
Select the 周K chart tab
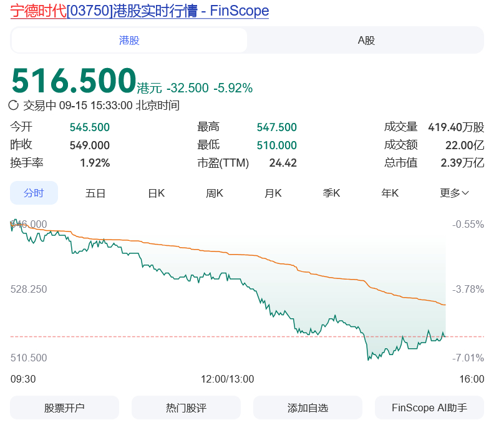[x=215, y=193]
